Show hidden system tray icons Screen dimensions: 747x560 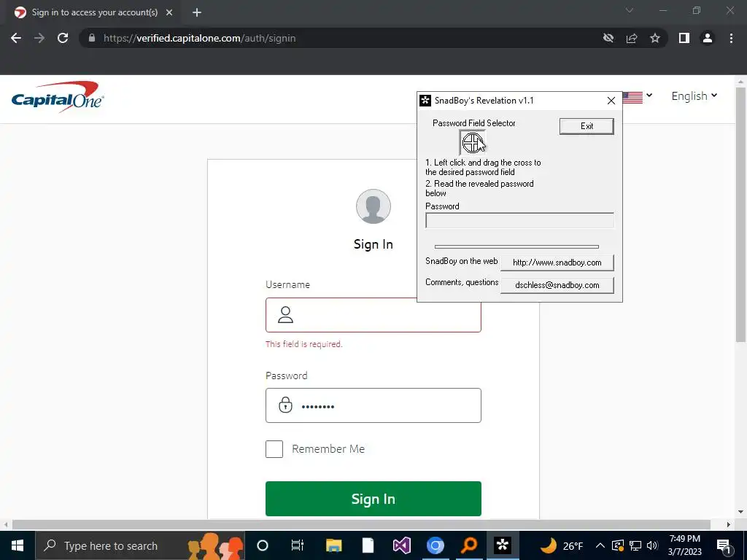(600, 545)
